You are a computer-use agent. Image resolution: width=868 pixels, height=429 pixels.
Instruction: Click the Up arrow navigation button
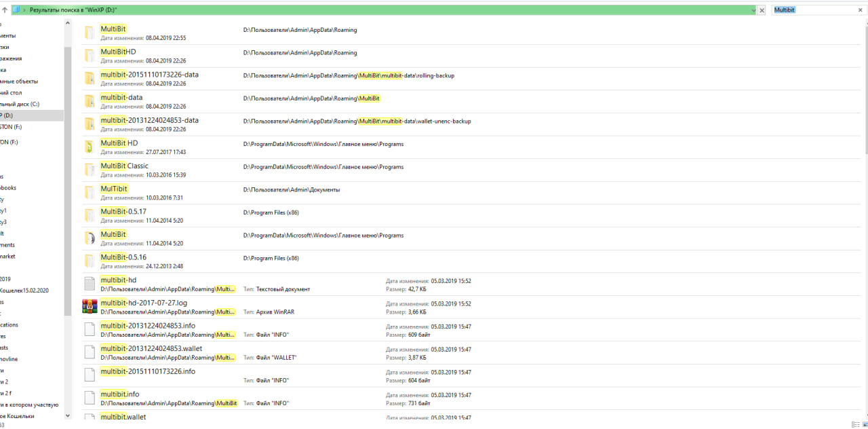point(5,10)
